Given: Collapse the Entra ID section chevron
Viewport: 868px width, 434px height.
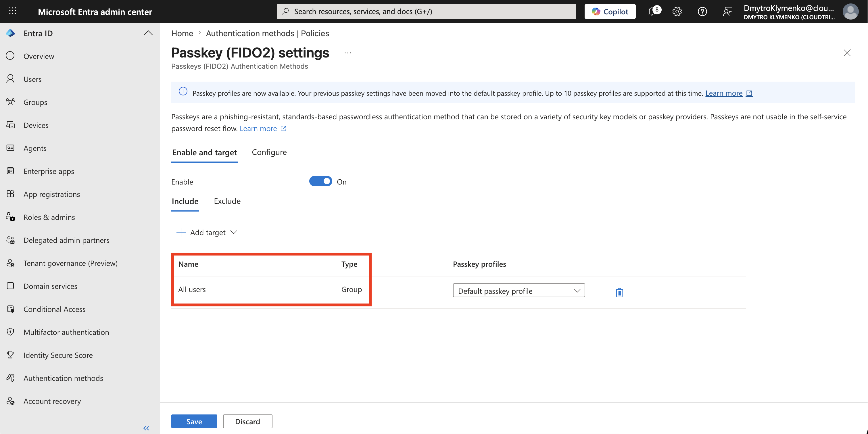Looking at the screenshot, I should pos(148,33).
